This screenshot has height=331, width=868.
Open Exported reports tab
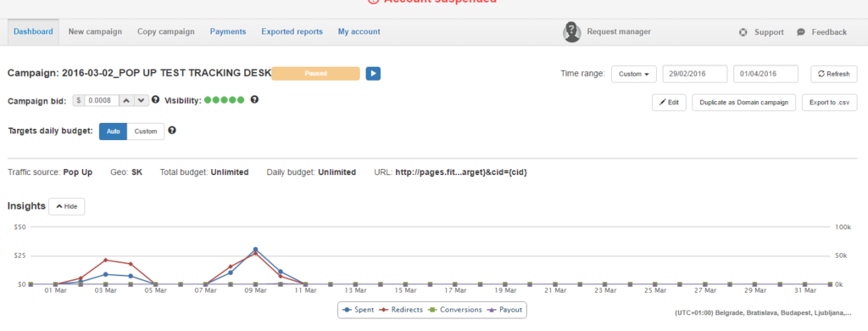[292, 31]
